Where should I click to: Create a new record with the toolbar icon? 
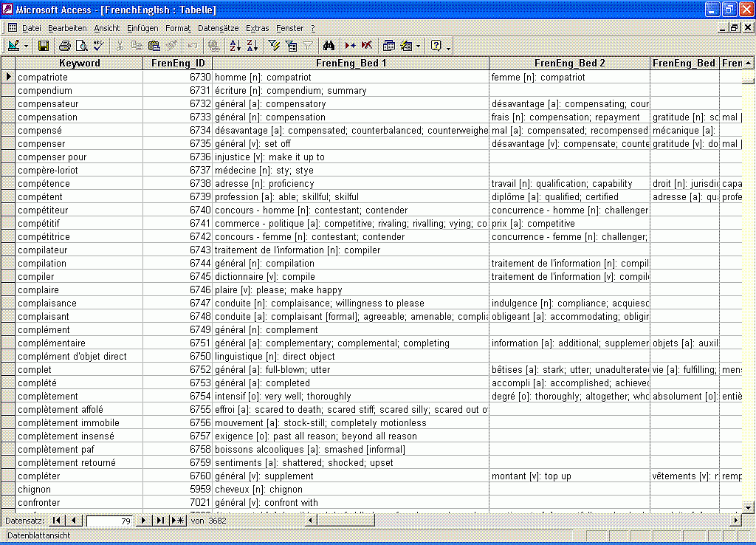348,45
